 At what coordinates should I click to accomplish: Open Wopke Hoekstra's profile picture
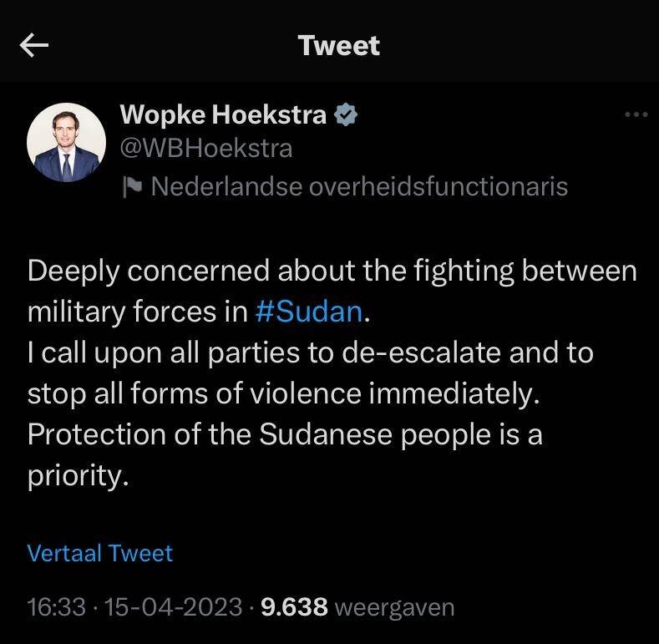(x=67, y=144)
